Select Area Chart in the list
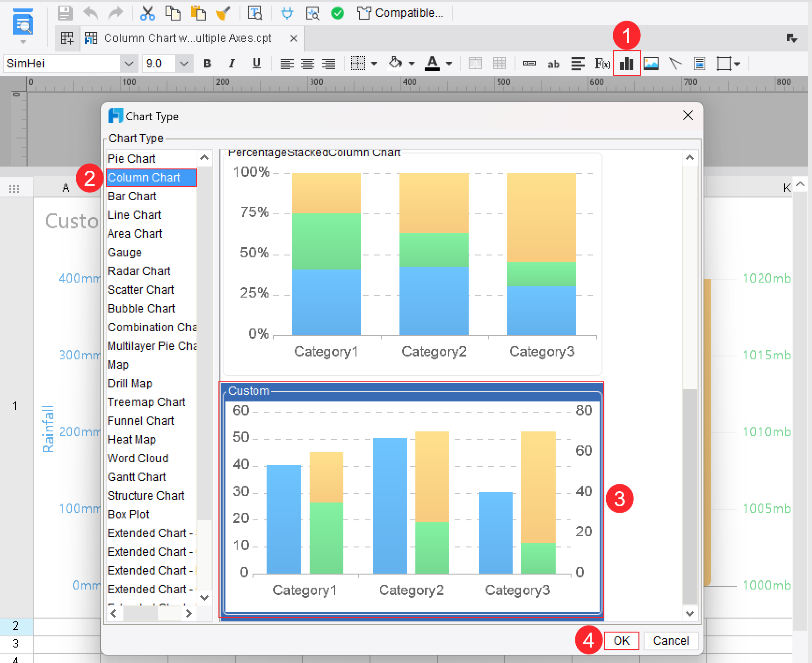 coord(152,233)
